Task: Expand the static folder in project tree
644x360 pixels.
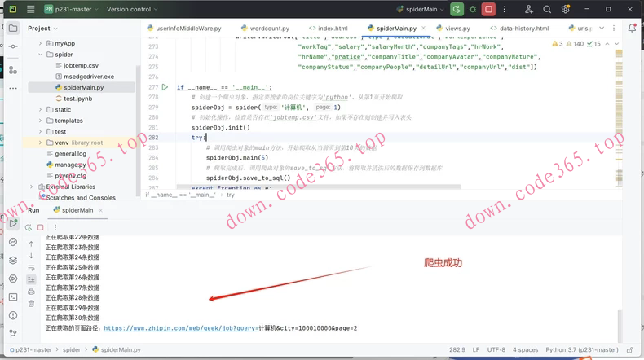Action: click(41, 110)
